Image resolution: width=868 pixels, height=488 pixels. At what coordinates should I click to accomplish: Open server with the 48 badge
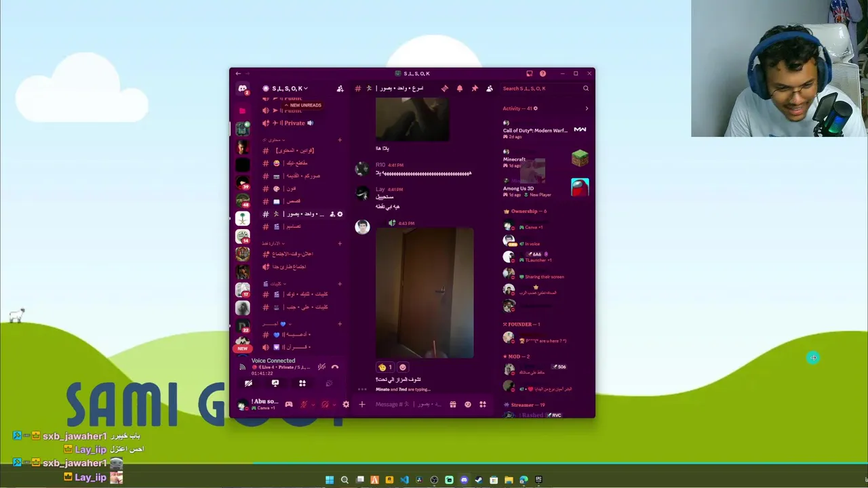coord(242,200)
